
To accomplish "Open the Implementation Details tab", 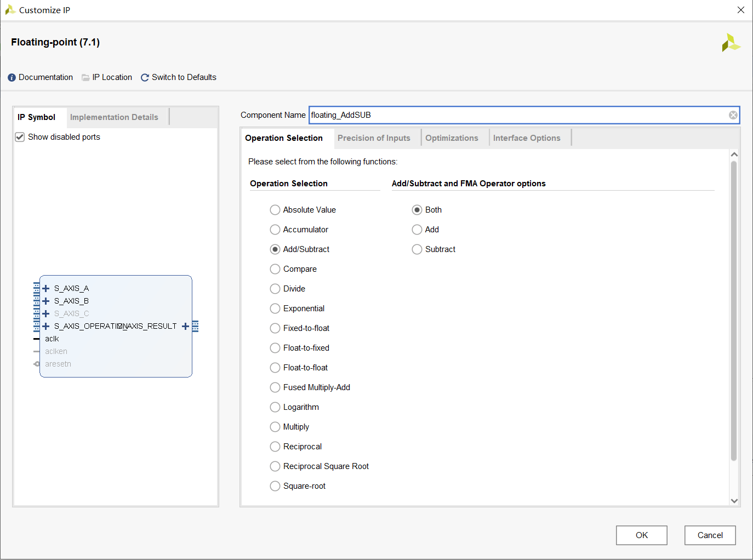I will point(114,117).
